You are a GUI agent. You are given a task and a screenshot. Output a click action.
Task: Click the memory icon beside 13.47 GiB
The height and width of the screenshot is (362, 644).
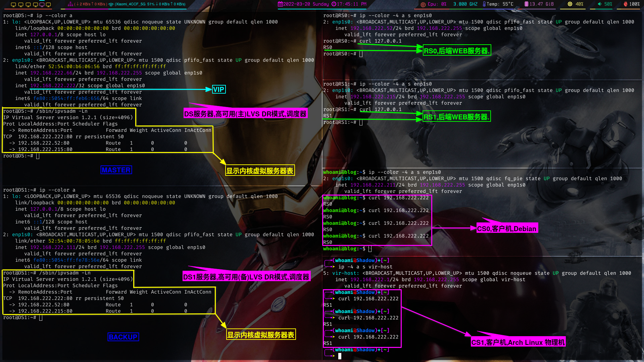pos(526,4)
